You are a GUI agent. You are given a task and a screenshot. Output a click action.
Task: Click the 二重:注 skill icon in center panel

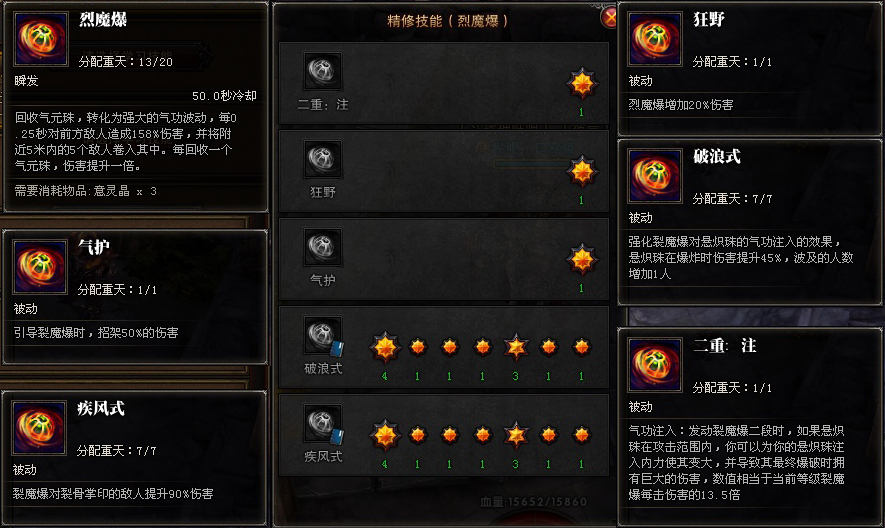click(323, 71)
